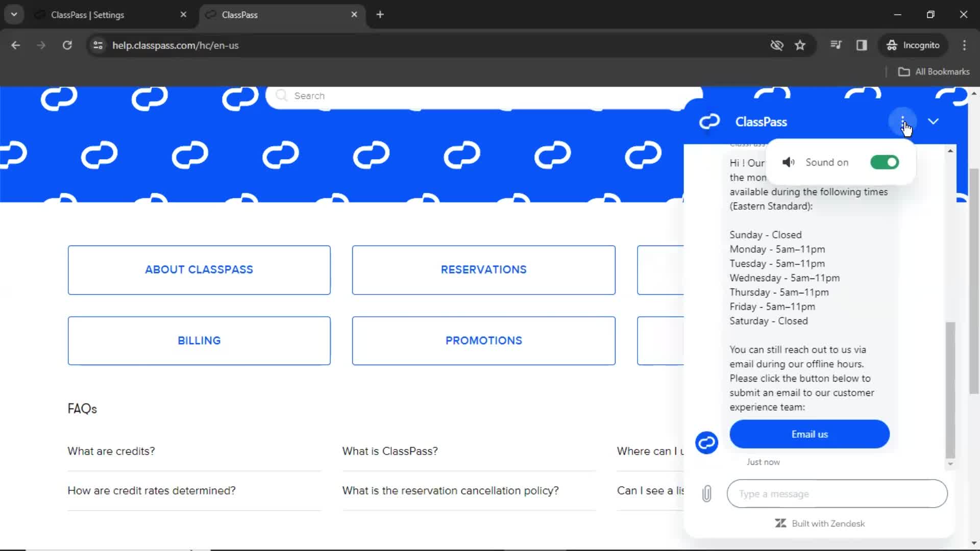This screenshot has height=551, width=980.
Task: Click the bookmark star icon in address bar
Action: pos(800,45)
